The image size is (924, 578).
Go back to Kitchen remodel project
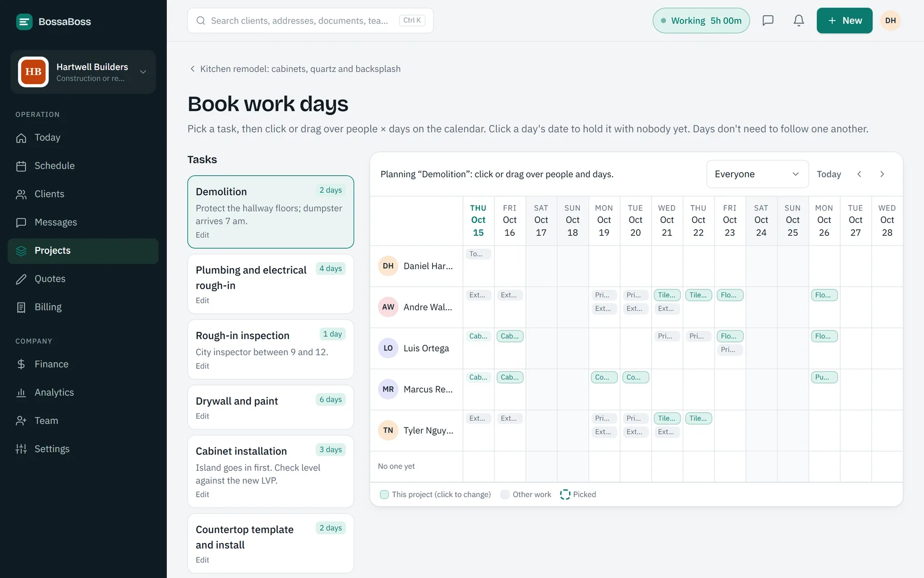(295, 69)
